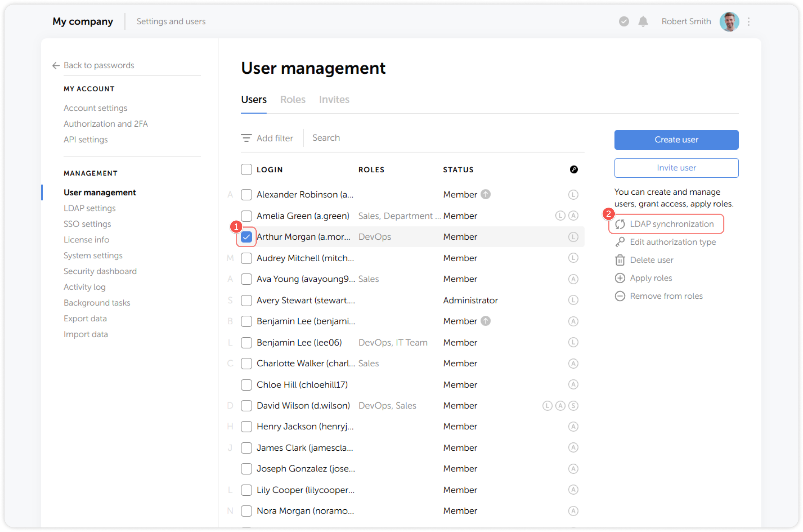Open Robert Smith's profile menu
Screen dimensions: 803x532
686,22
